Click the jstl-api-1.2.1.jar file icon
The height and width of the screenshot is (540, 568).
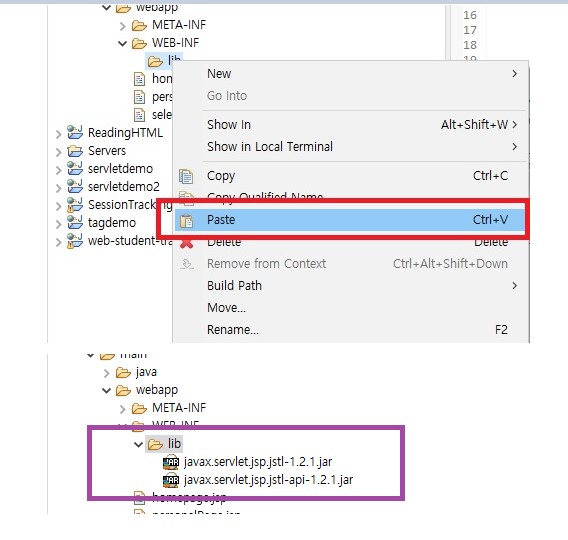click(x=171, y=480)
